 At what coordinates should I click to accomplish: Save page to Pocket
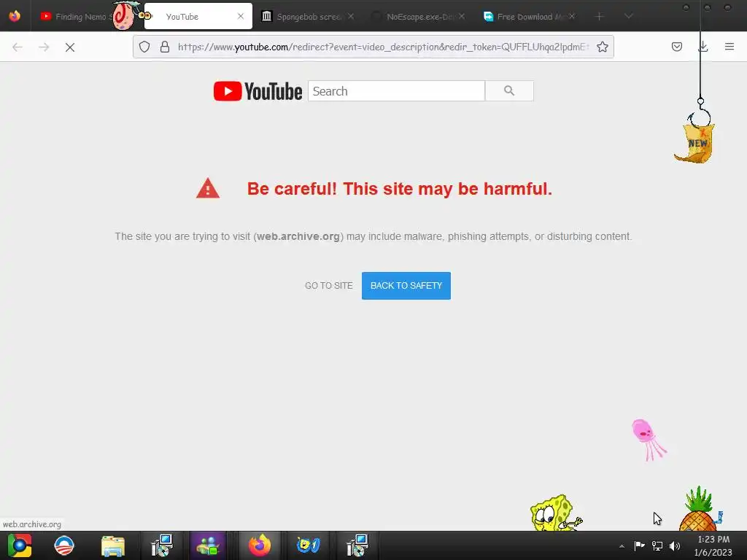676,47
